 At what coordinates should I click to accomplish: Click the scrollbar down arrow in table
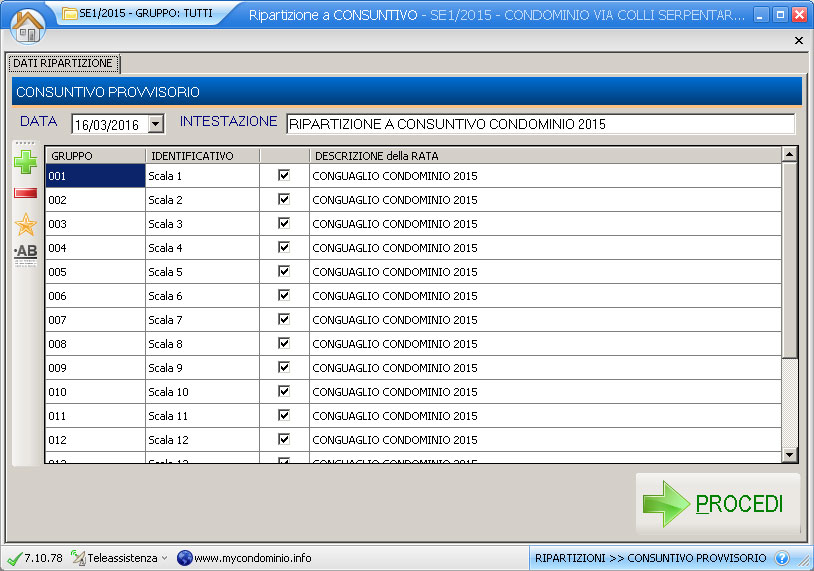point(789,455)
